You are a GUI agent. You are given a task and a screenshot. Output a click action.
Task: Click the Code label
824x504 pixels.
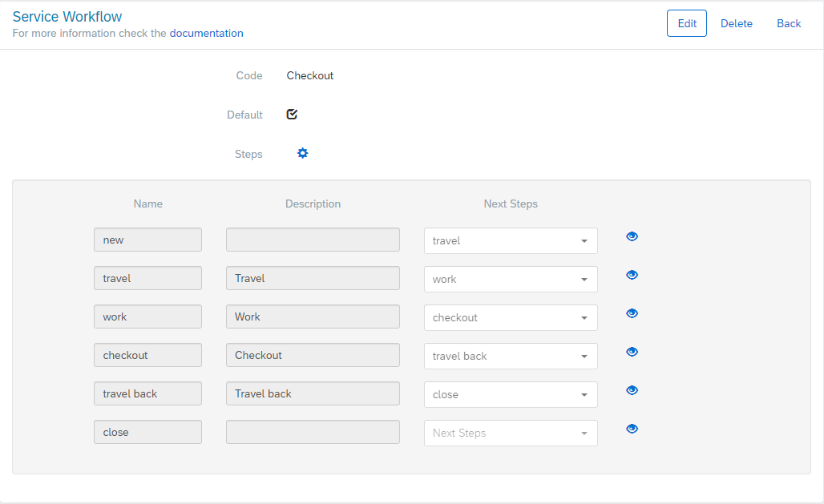pyautogui.click(x=249, y=75)
